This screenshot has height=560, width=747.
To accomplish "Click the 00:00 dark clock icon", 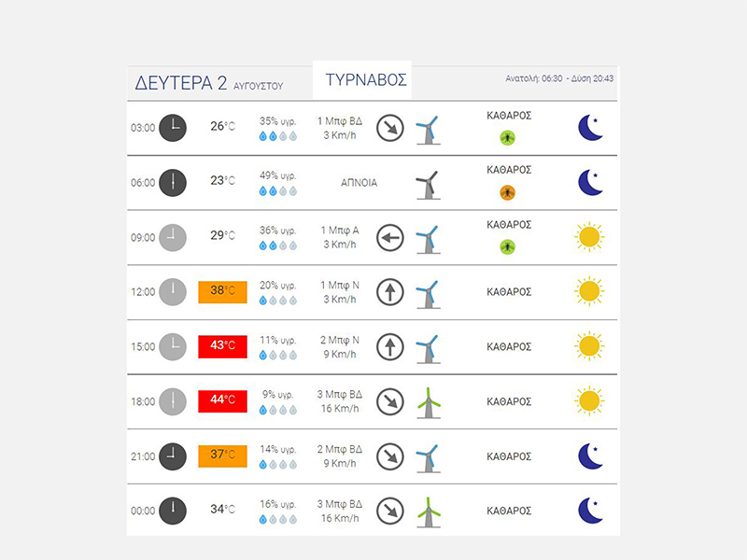I will point(173,511).
